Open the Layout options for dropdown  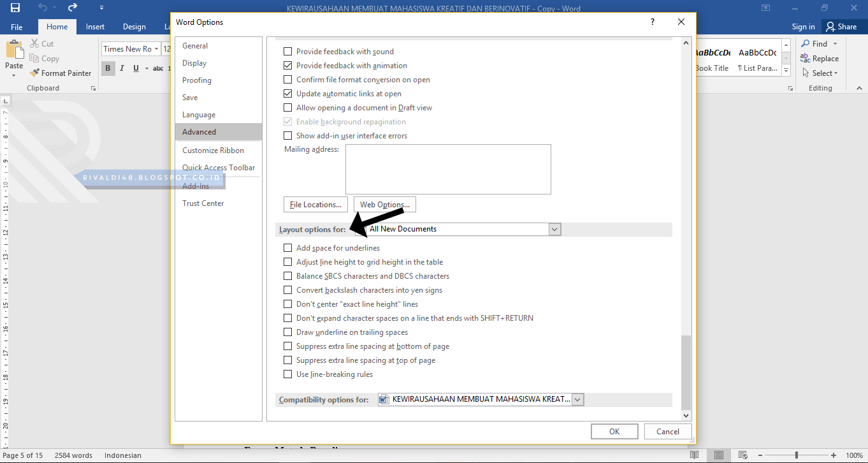(x=554, y=229)
